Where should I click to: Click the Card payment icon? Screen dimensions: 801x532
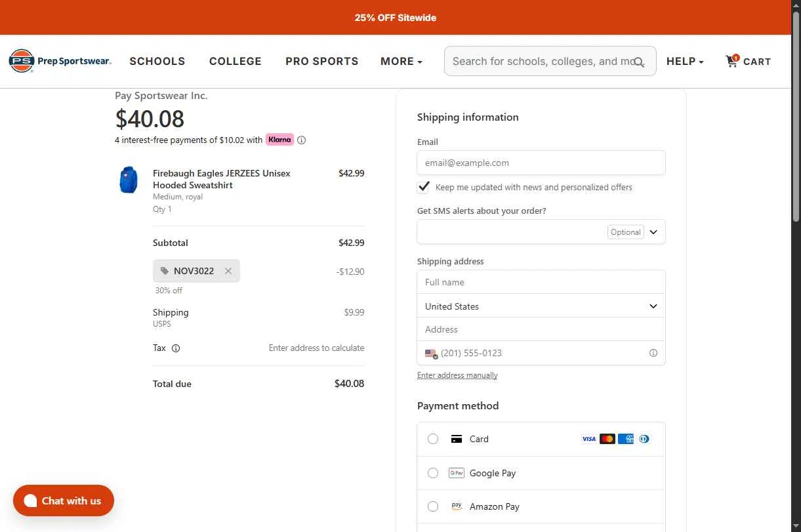tap(457, 439)
